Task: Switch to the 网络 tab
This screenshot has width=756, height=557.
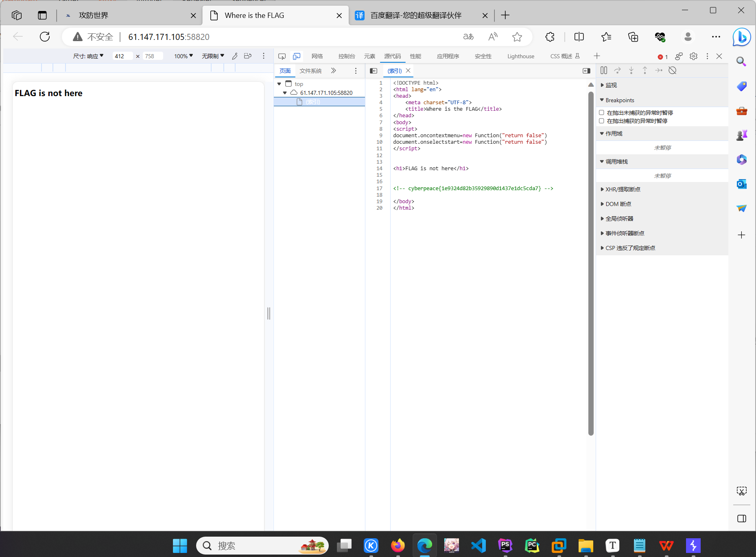Action: [x=317, y=56]
